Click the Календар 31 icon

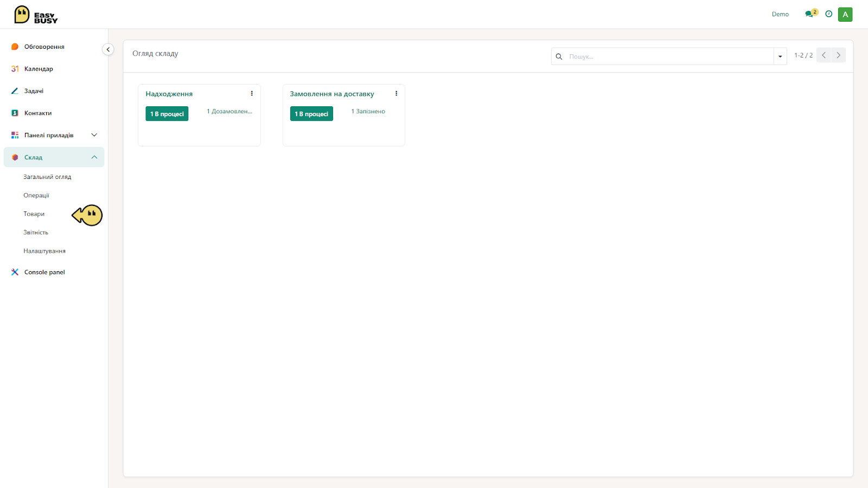(15, 69)
